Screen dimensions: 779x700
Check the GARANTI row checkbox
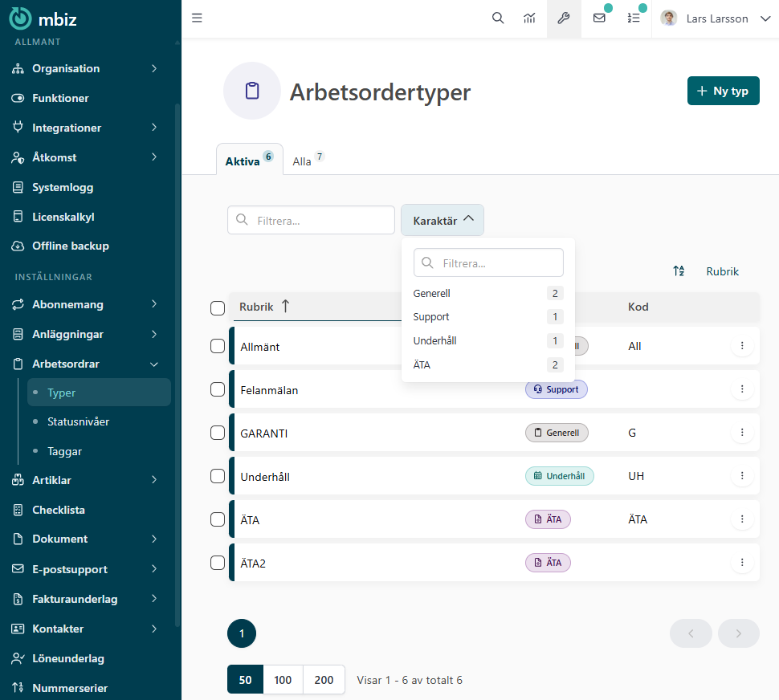tap(218, 433)
